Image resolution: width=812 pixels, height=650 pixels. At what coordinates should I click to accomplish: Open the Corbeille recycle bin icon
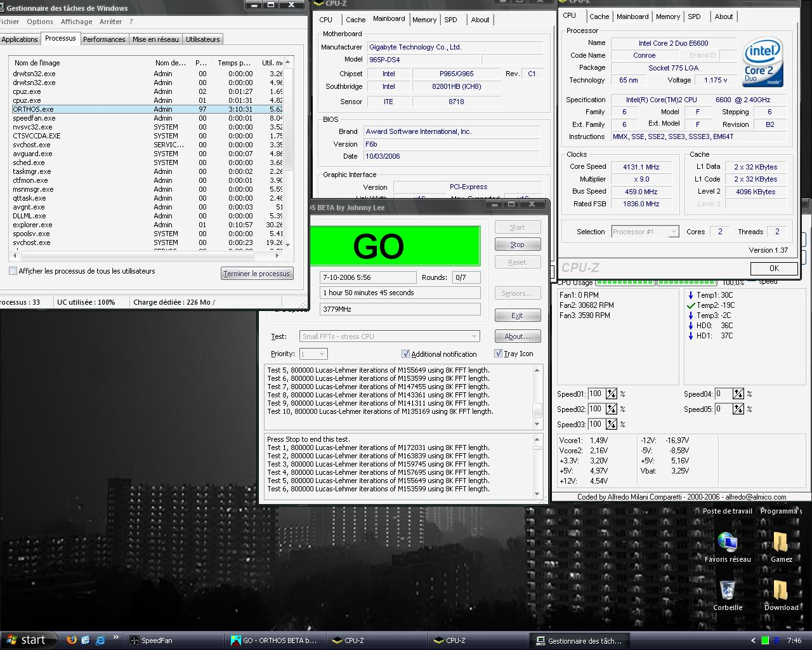coord(727,590)
